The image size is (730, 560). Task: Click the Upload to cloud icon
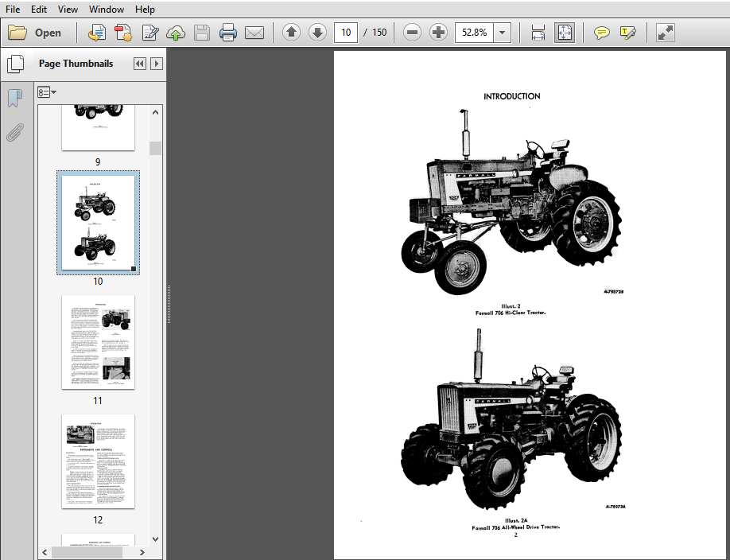point(176,33)
